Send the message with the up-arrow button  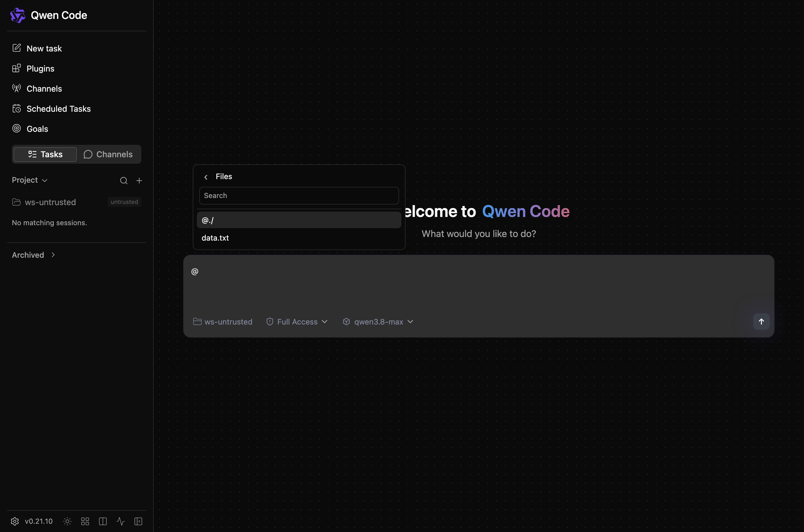pyautogui.click(x=761, y=322)
